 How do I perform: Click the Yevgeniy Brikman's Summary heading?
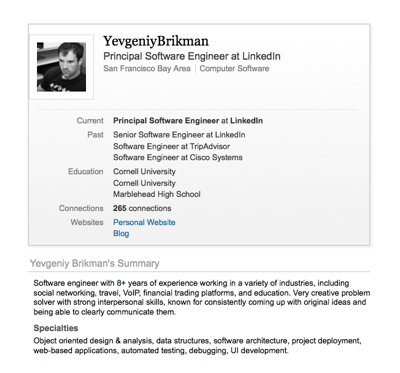(x=95, y=263)
